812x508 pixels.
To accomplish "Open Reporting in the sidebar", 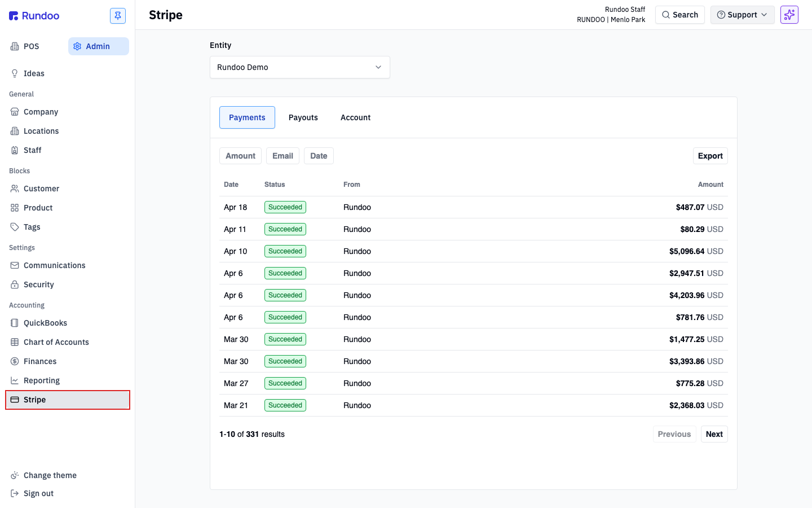I will (x=68, y=380).
